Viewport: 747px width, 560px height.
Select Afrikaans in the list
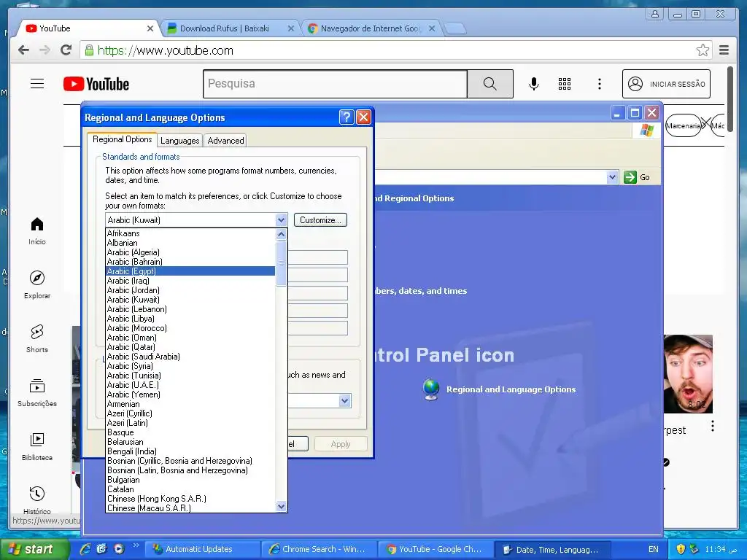(x=190, y=233)
